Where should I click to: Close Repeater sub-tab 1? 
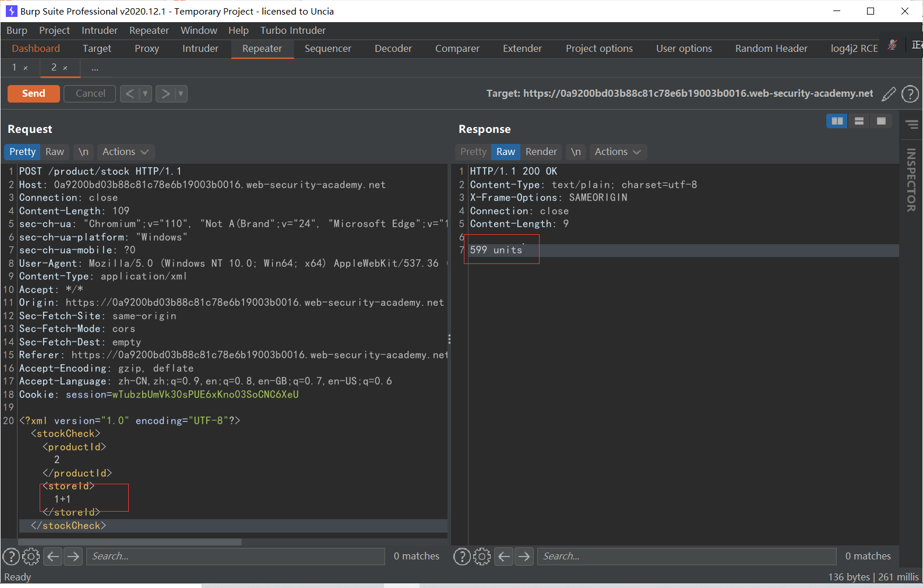click(26, 68)
